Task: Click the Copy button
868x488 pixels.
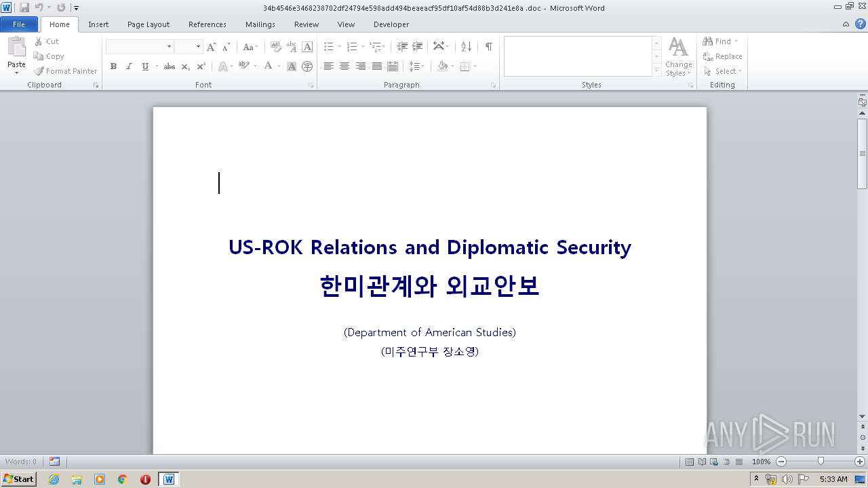Action: [x=49, y=56]
